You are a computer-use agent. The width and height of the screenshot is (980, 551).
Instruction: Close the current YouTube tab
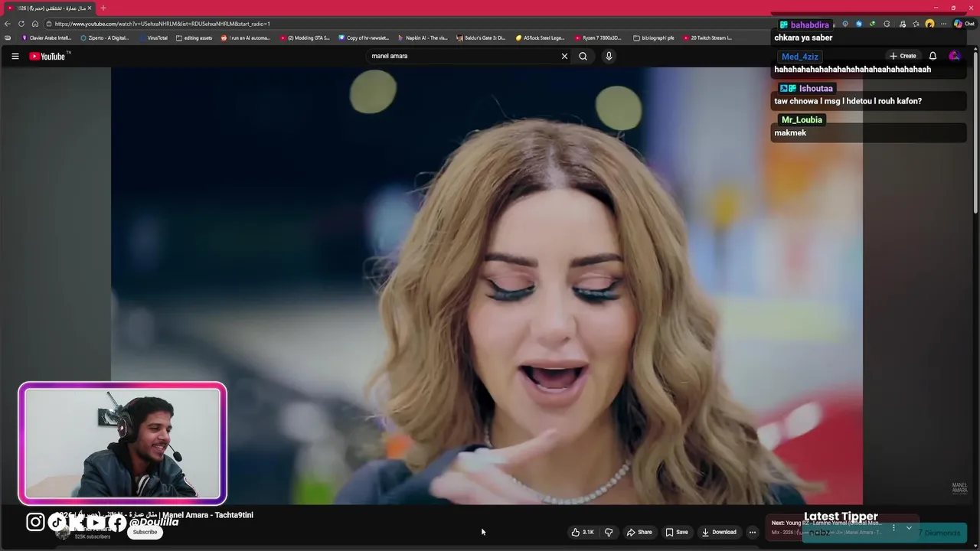(x=89, y=8)
